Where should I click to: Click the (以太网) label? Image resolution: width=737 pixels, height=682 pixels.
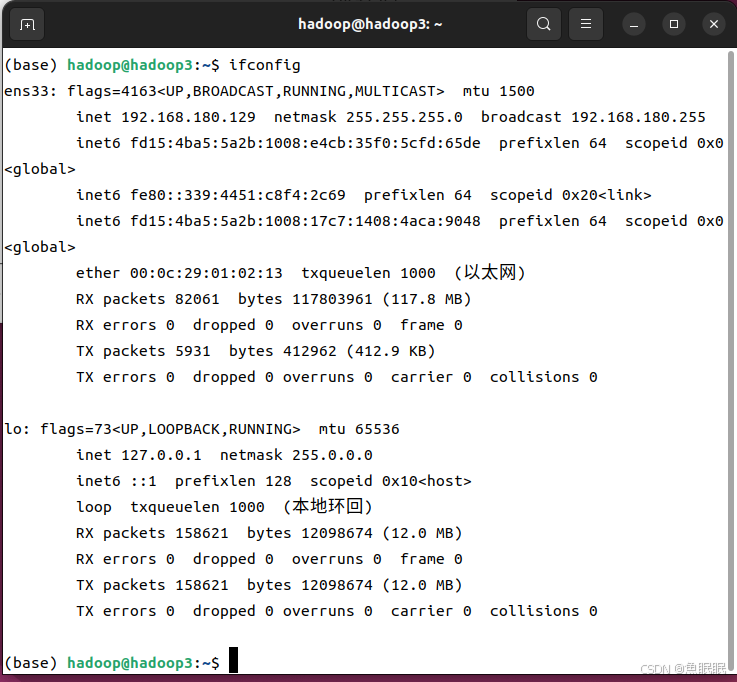click(489, 272)
